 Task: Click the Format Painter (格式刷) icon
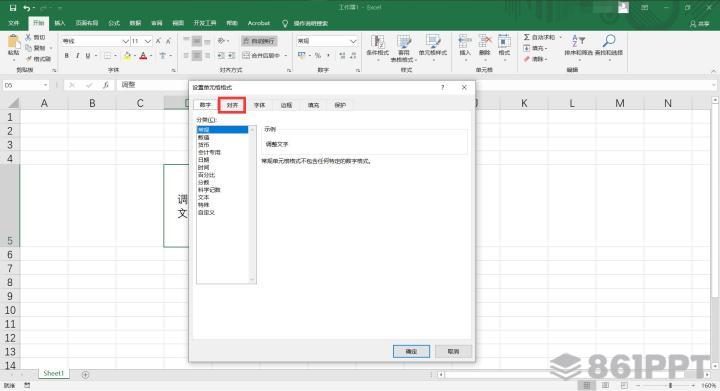(x=28, y=59)
